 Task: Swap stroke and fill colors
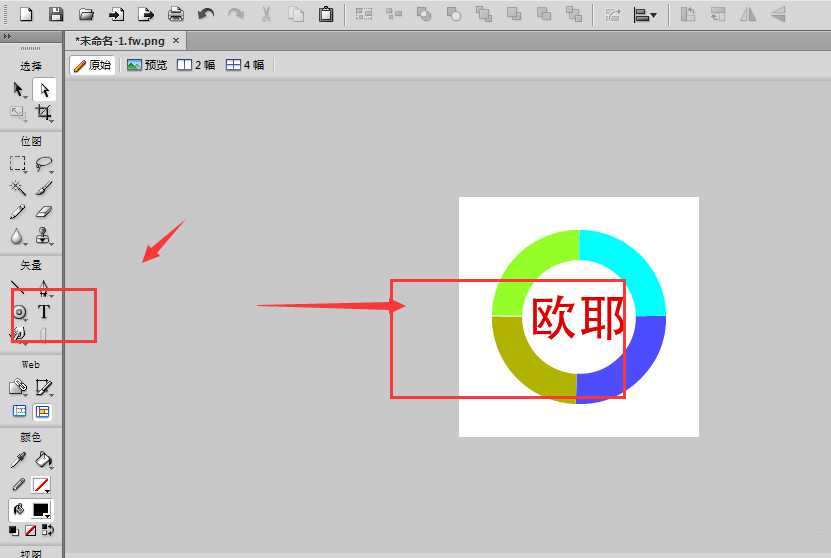point(48,530)
